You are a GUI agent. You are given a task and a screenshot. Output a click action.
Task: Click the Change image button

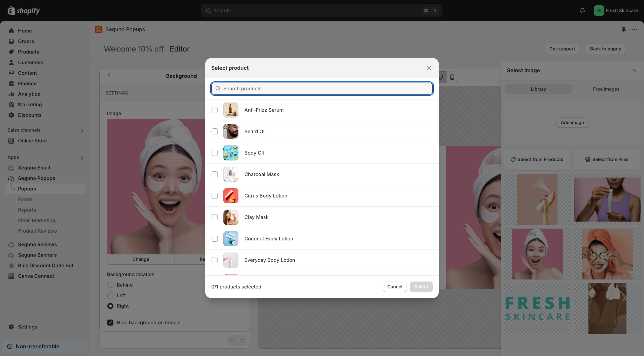(141, 259)
